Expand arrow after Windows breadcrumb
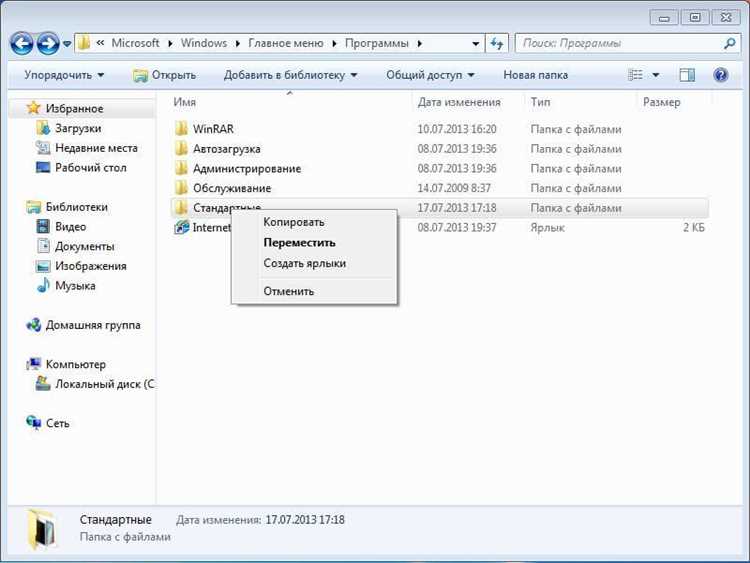750x563 pixels. [x=238, y=44]
